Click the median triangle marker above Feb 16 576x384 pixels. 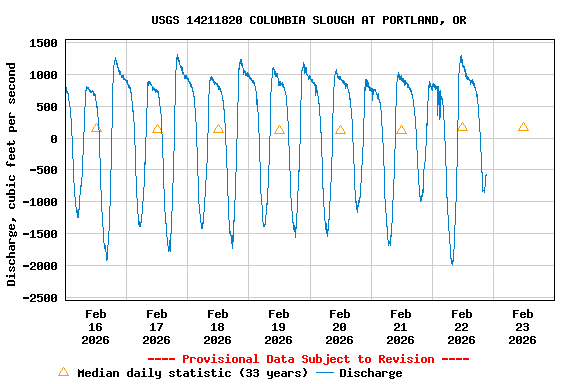click(x=96, y=128)
